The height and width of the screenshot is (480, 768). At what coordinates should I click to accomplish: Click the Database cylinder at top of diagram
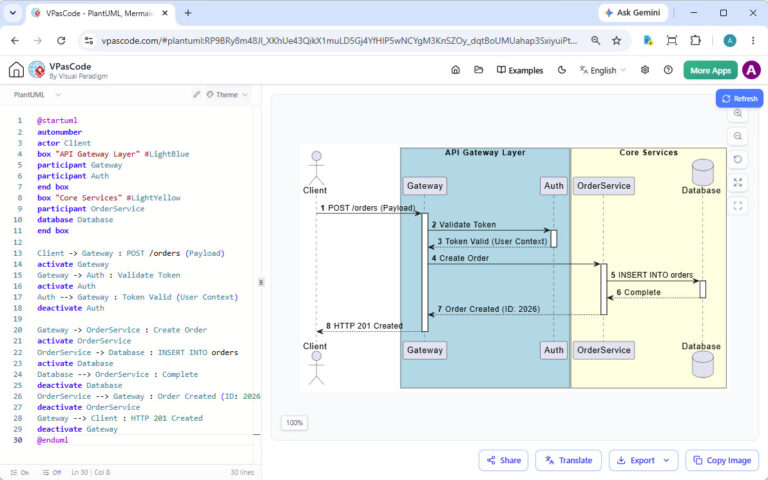(702, 172)
